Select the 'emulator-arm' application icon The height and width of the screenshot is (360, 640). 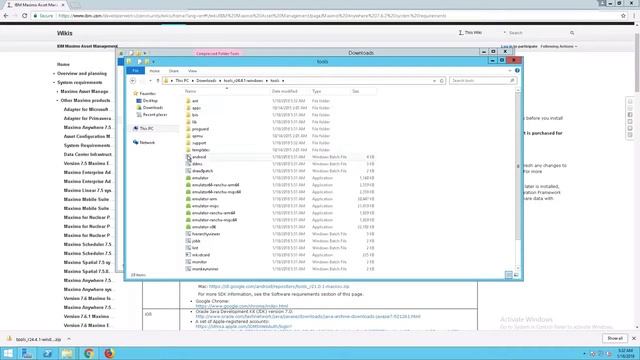[x=188, y=199]
